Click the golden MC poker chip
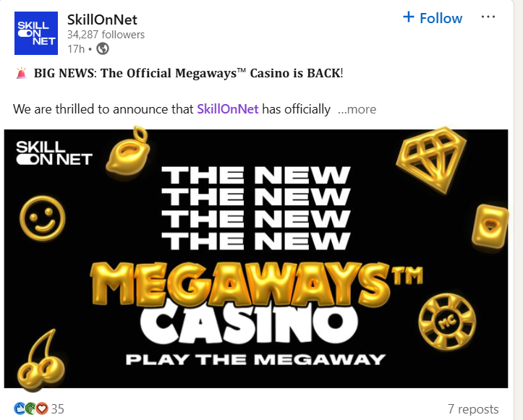 tap(447, 322)
